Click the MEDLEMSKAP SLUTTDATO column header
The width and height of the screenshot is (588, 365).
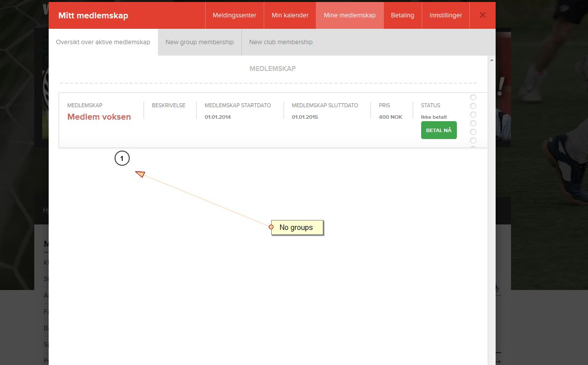(325, 105)
